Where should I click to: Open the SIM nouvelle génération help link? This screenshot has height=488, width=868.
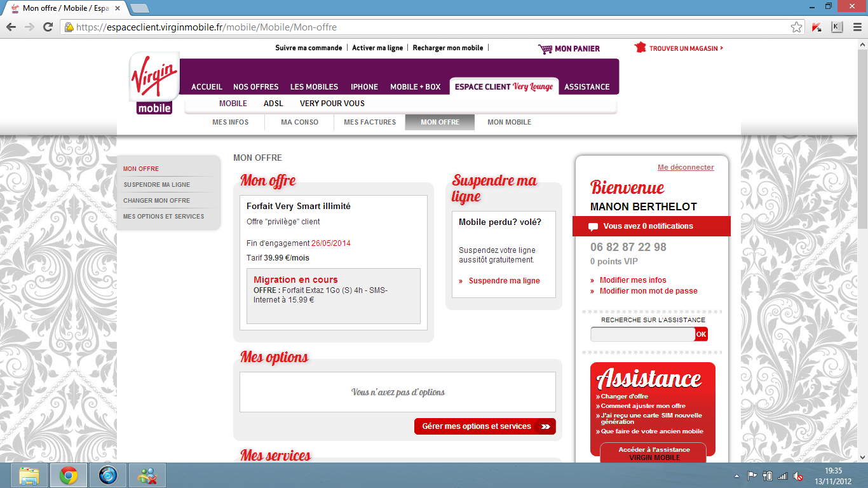651,419
